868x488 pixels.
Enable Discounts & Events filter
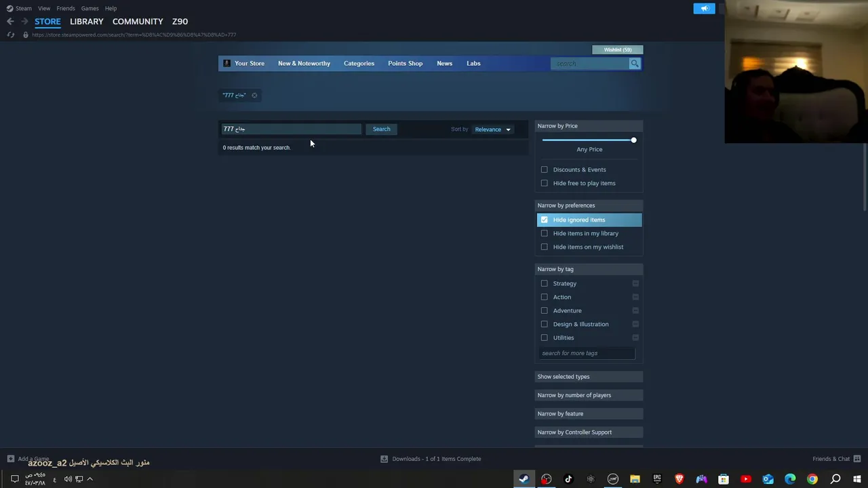tap(544, 169)
